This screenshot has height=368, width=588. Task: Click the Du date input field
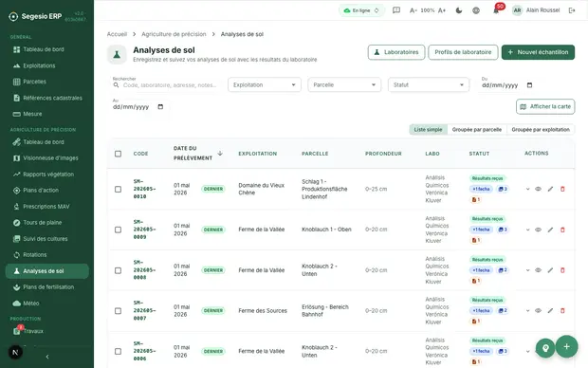pos(507,85)
